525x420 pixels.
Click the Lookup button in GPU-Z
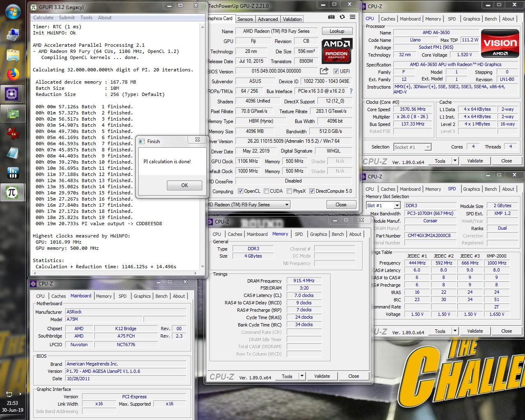point(337,31)
